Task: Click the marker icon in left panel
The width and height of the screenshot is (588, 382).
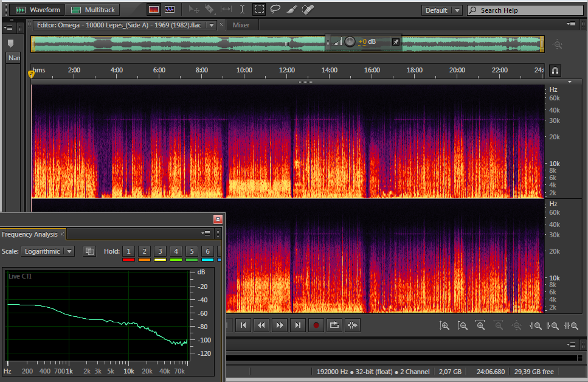Action: tap(10, 44)
